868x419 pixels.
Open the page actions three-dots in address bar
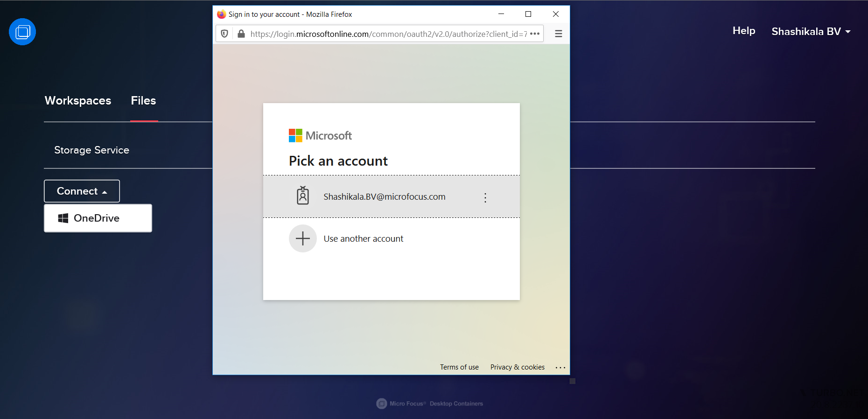(535, 34)
